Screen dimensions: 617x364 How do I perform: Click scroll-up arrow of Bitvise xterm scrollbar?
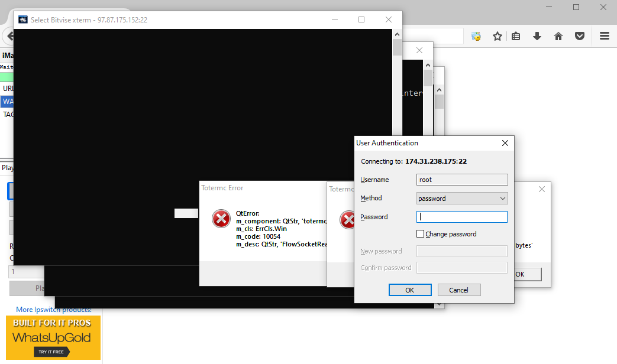[397, 35]
